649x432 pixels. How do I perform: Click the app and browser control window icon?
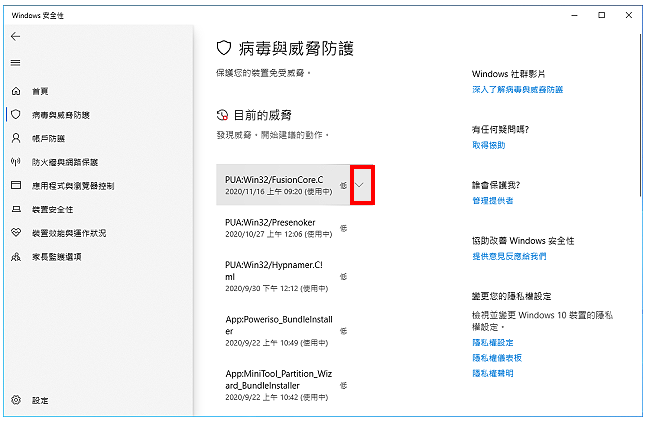pyautogui.click(x=16, y=185)
